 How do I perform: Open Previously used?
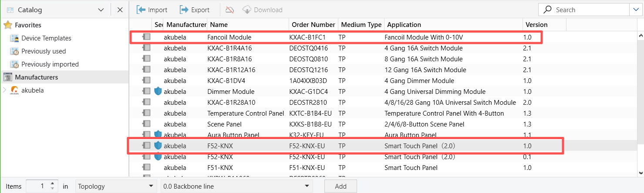tap(44, 51)
